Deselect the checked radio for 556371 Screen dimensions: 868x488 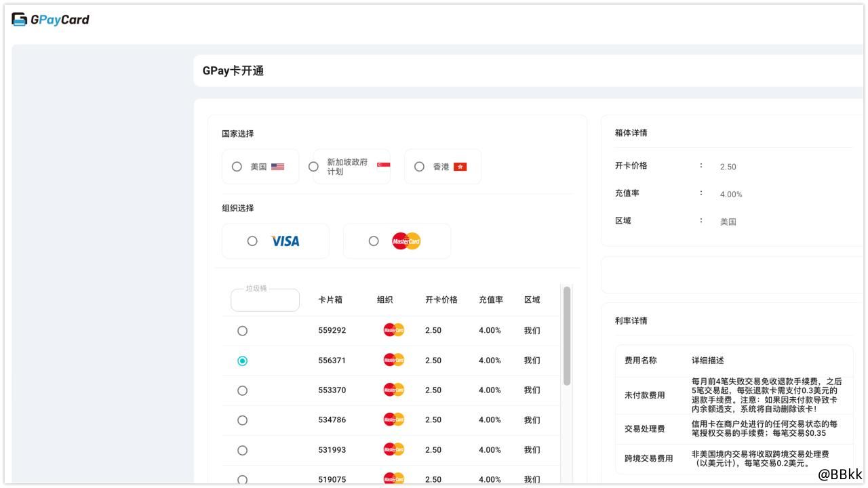pyautogui.click(x=242, y=361)
